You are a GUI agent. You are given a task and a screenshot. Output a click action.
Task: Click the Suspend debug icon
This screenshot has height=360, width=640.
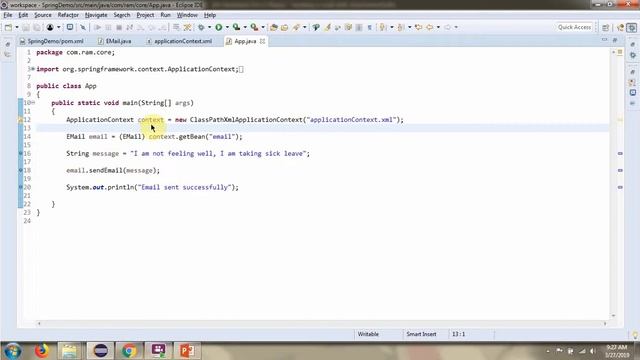coord(108,27)
